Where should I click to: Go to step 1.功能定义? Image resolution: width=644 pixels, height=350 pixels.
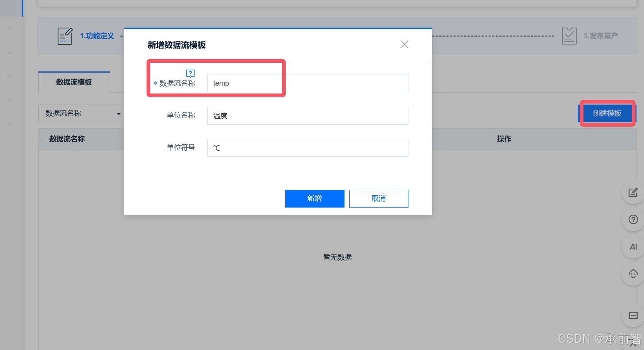pyautogui.click(x=97, y=36)
